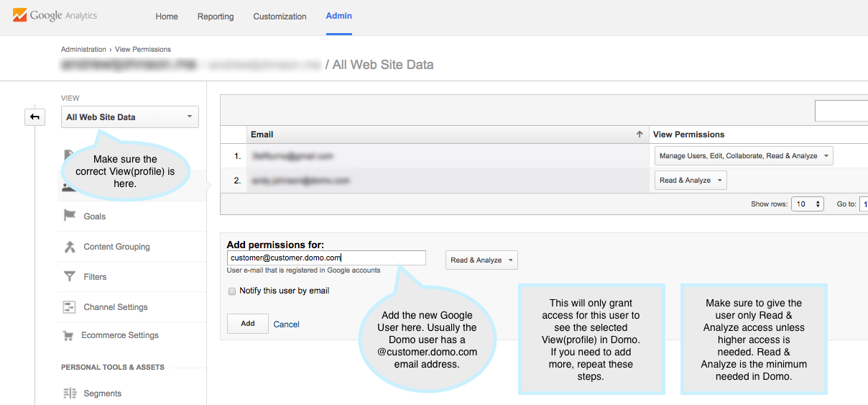Open Segments under Personal Tools
This screenshot has width=868, height=405.
102,393
